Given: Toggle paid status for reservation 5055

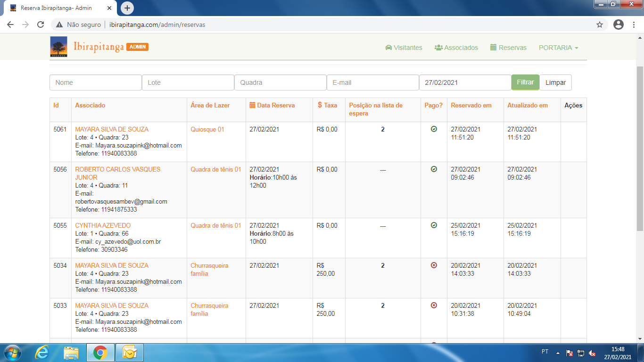Looking at the screenshot, I should tap(434, 225).
